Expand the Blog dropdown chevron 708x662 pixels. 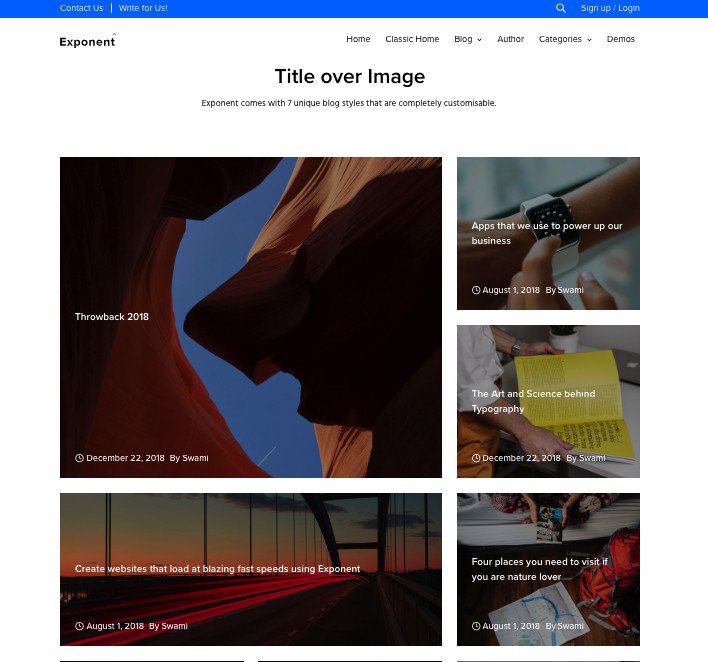[x=480, y=40]
